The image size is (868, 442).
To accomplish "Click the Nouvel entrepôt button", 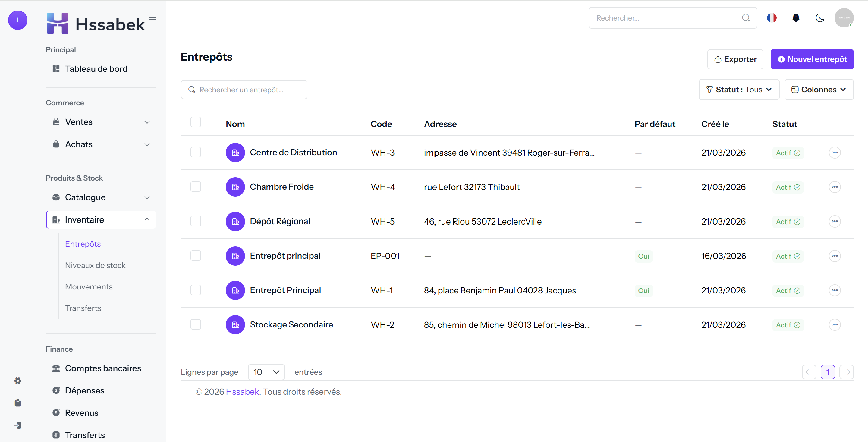I will (x=812, y=59).
